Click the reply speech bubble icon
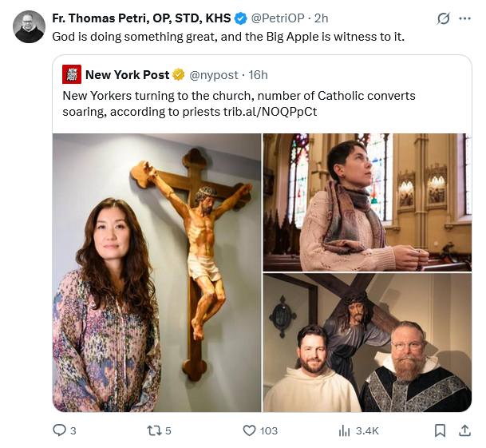This screenshot has height=448, width=486. coord(59,430)
